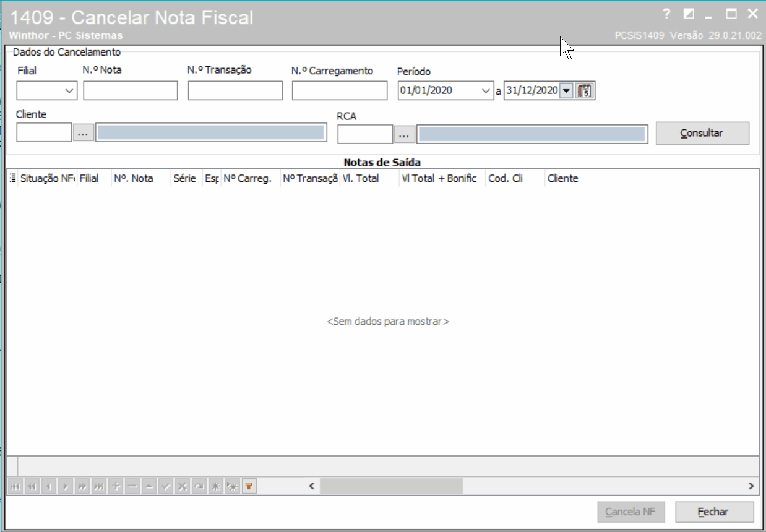Expand the period end date 31/12/2020 dropdown
The height and width of the screenshot is (532, 766).
coord(566,91)
